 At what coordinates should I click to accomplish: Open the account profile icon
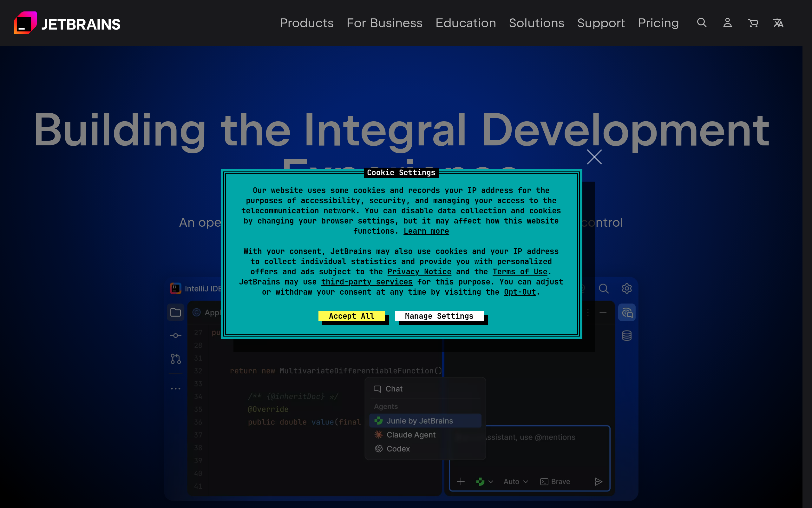coord(727,23)
